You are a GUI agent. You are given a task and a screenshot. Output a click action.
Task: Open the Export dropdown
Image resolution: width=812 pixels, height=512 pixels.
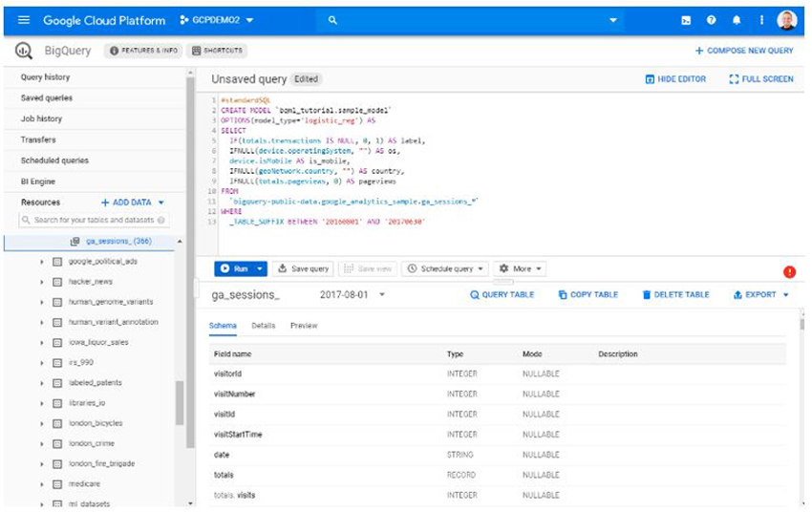coord(761,294)
